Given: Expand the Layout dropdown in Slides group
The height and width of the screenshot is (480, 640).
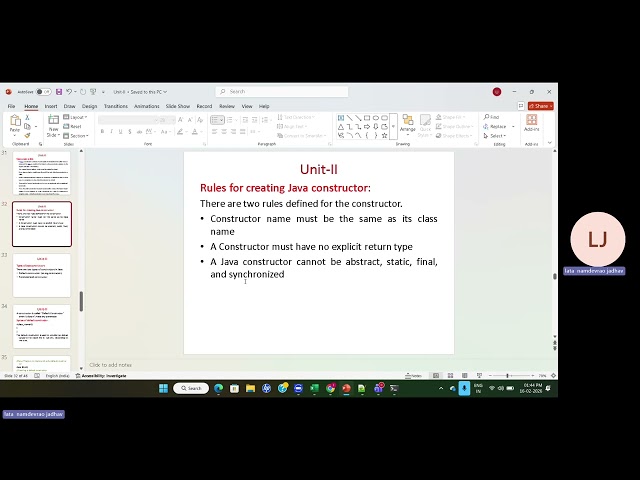Looking at the screenshot, I should pos(77,117).
